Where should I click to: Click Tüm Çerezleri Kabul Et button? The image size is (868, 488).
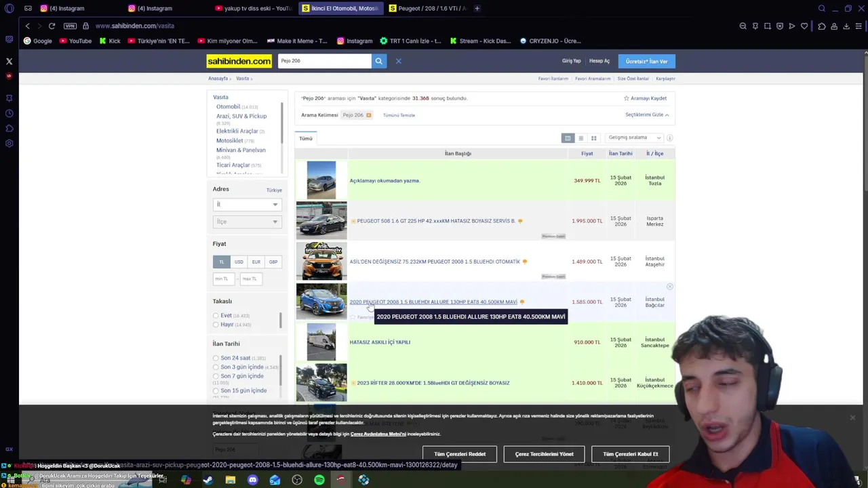(630, 454)
